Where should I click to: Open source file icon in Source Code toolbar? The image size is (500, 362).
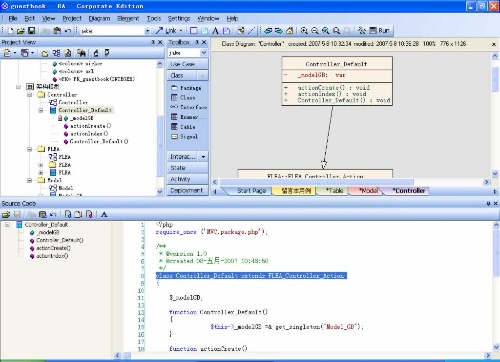coord(6,214)
